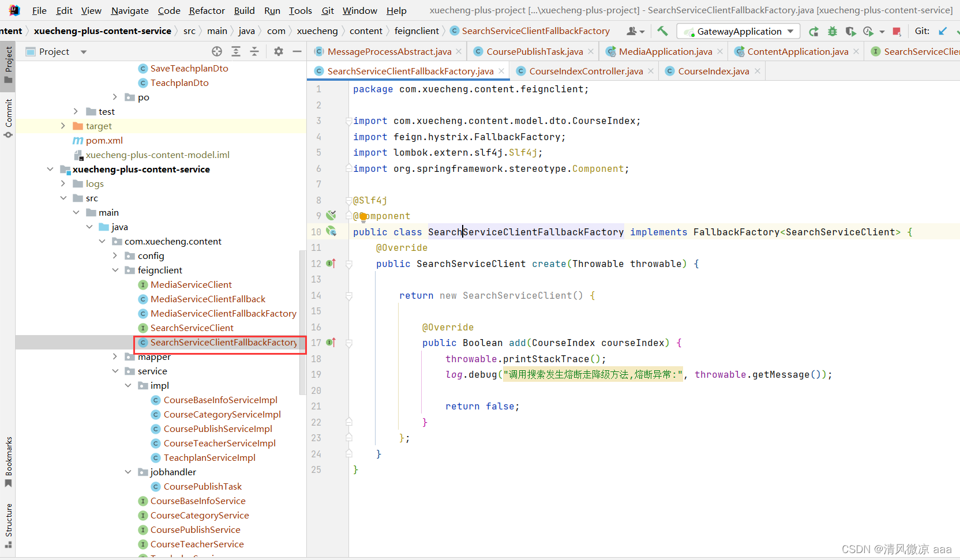Image resolution: width=960 pixels, height=560 pixels.
Task: Select MediaServiceClientFallbackFactory in tree
Action: pos(223,313)
